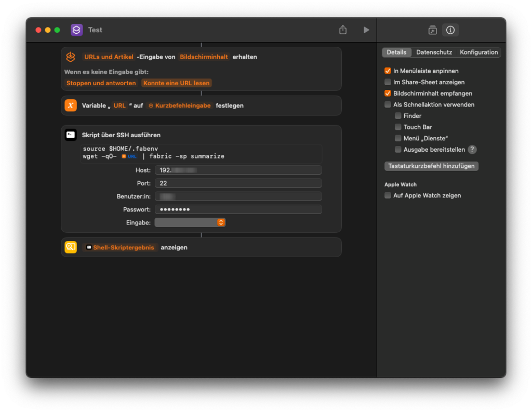Click the SSH terminal action icon
This screenshot has width=532, height=412.
point(71,135)
